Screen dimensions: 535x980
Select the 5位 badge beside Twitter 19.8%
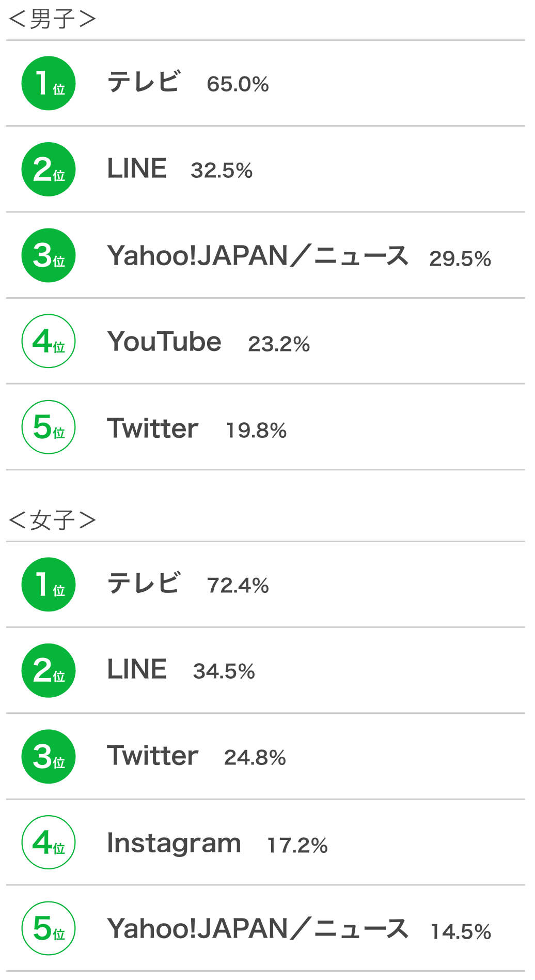point(49,427)
